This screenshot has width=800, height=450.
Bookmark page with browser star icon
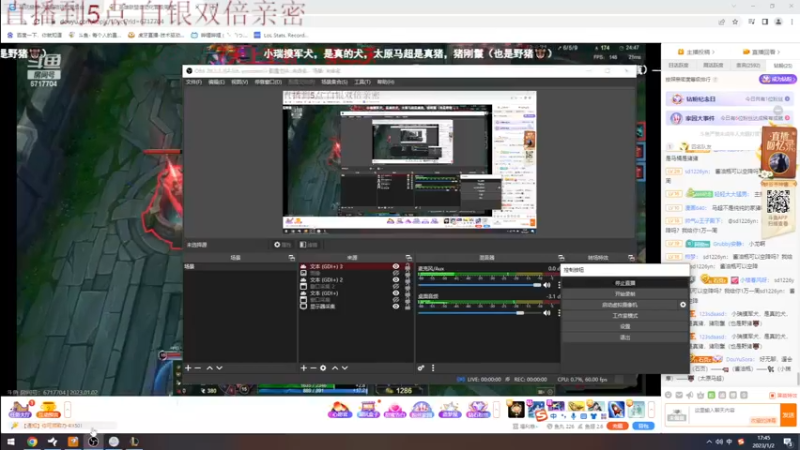click(x=735, y=22)
